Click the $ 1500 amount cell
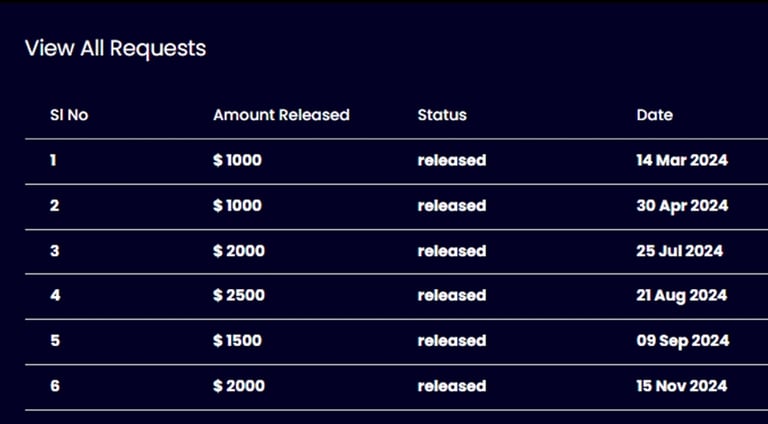Viewport: 768px width, 424px height. 238,341
